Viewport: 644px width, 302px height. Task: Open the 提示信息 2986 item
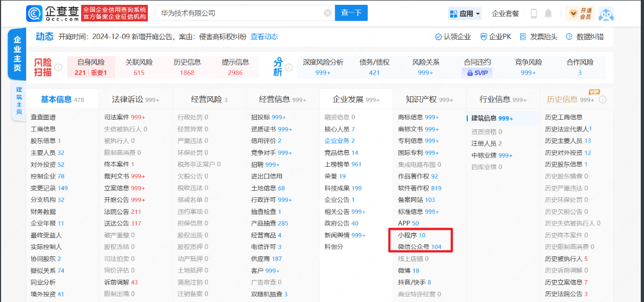point(235,67)
